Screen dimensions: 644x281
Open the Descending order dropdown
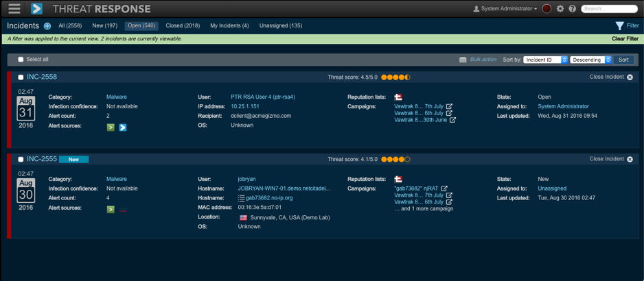pos(590,60)
